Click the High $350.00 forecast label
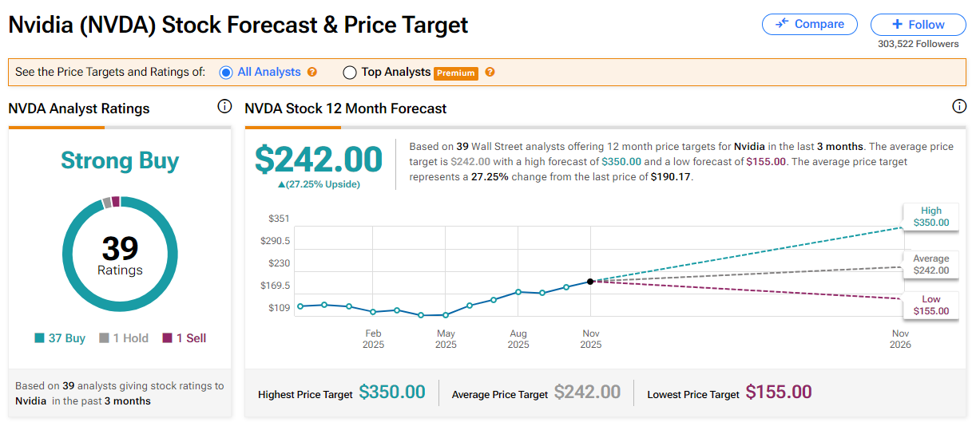Viewport: 980px width, 434px height. [x=931, y=217]
